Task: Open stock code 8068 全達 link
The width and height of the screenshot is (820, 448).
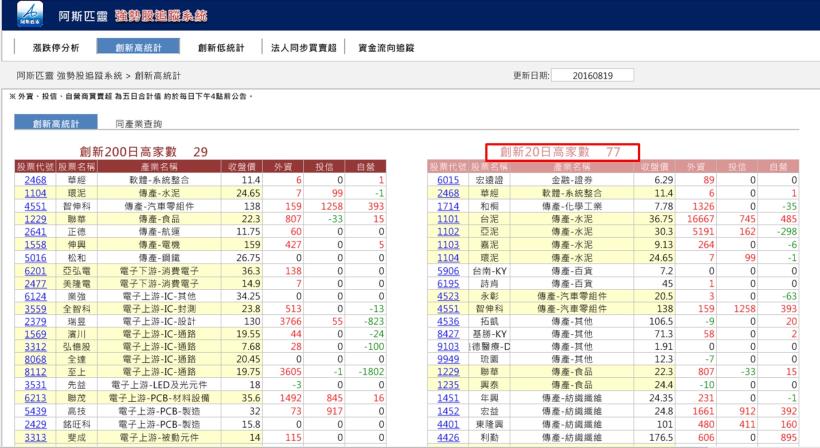Action: pos(35,359)
